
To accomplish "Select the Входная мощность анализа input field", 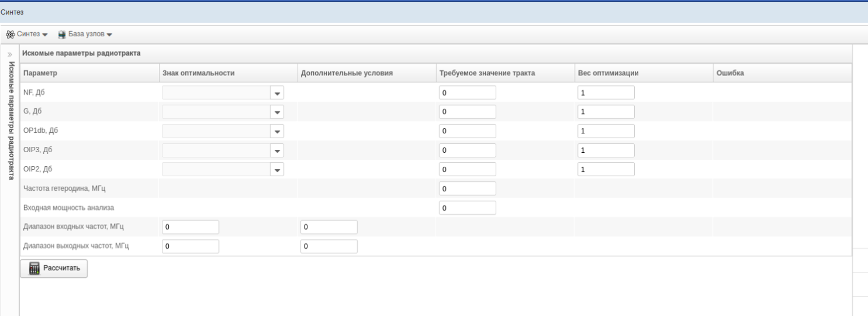I will (467, 208).
